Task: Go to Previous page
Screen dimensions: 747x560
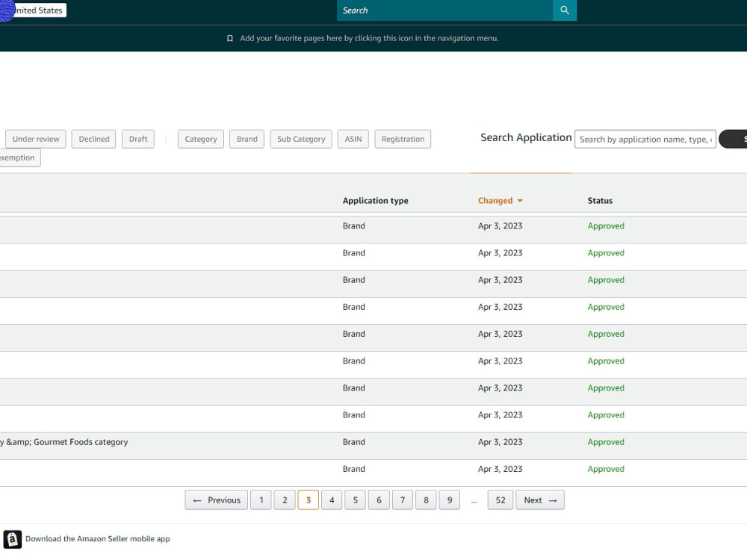Action: 217,500
